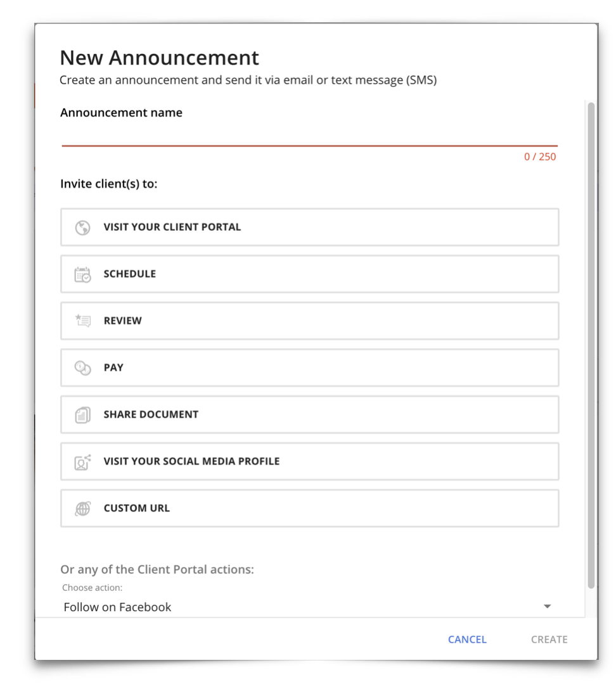This screenshot has width=616, height=696.
Task: Pick the Review invite text
Action: click(123, 321)
